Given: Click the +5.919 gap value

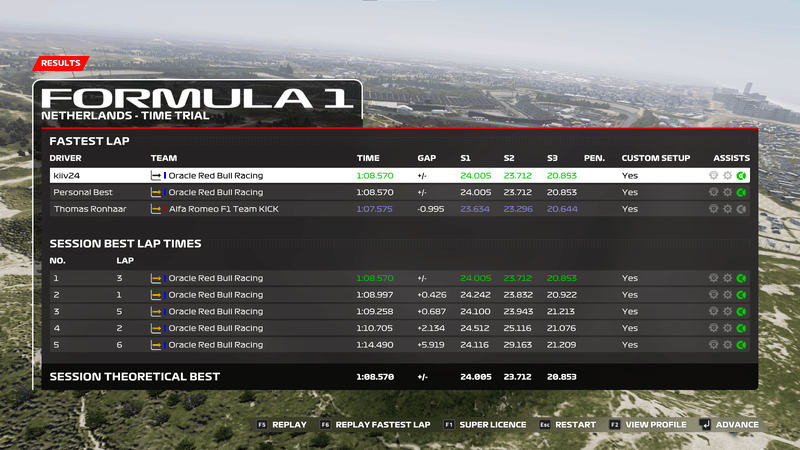Looking at the screenshot, I should coord(432,345).
